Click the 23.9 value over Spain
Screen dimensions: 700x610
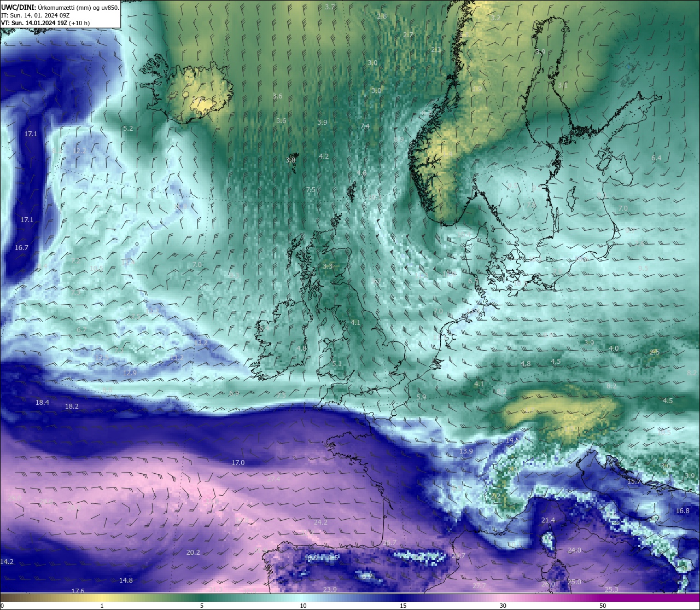click(330, 590)
